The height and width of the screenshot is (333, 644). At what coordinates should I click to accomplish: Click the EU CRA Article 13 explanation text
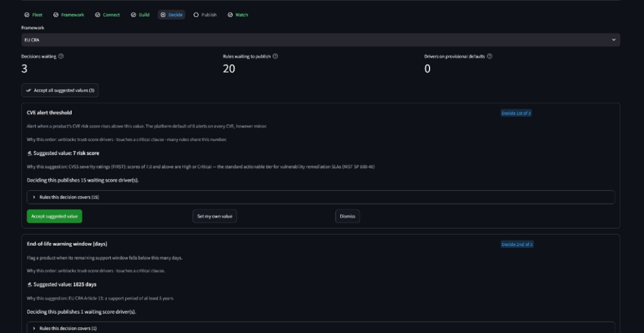100,298
